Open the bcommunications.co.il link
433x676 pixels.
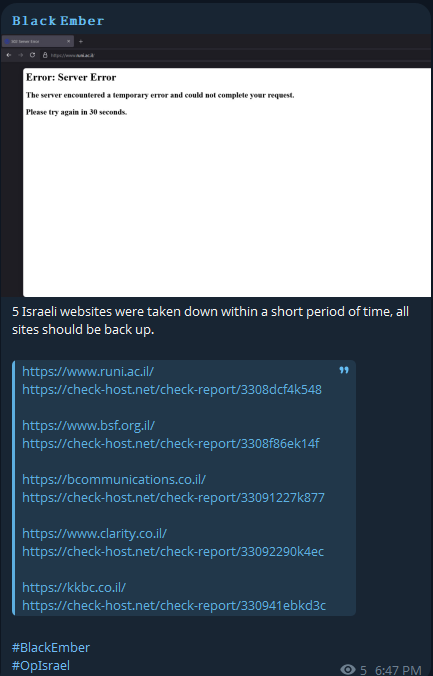114,479
